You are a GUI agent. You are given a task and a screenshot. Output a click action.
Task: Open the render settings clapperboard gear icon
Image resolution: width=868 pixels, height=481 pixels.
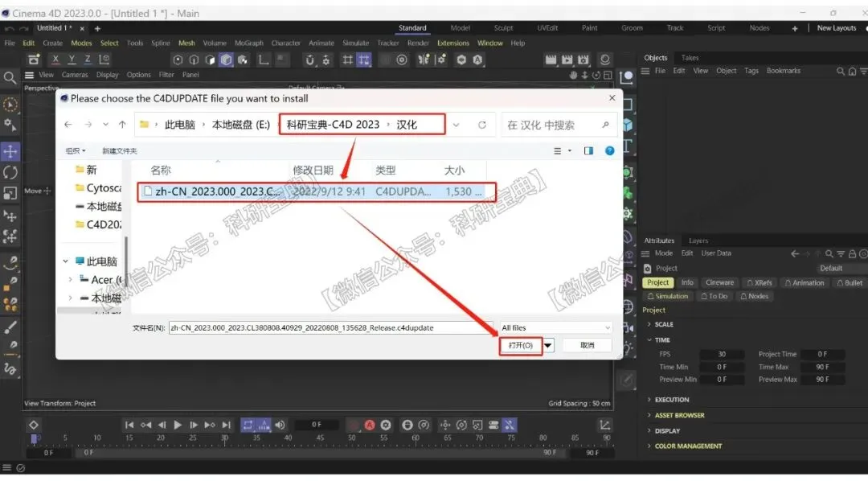pyautogui.click(x=583, y=60)
